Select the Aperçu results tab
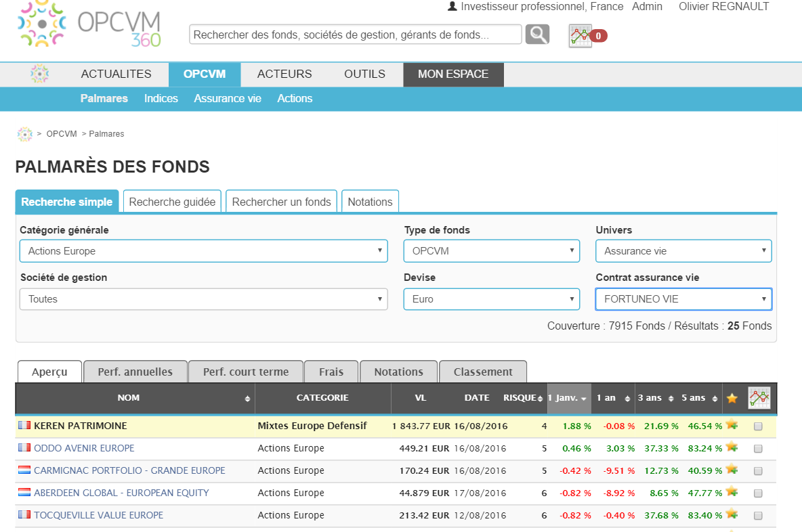Viewport: 802px width, 532px height. (x=49, y=372)
